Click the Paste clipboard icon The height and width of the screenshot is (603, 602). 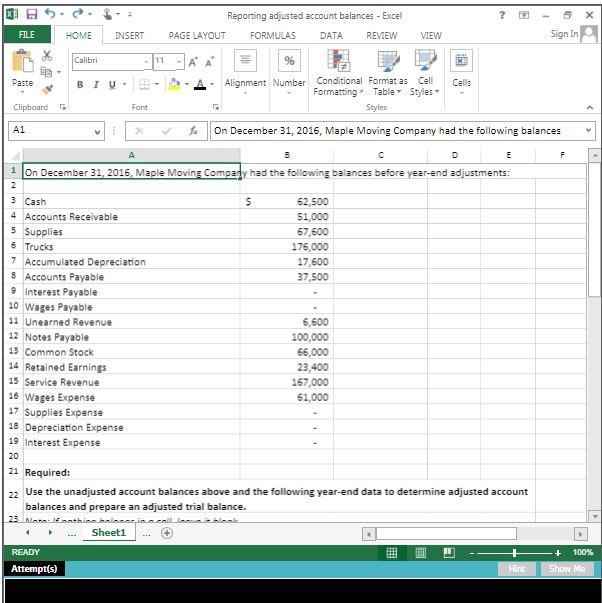click(22, 61)
